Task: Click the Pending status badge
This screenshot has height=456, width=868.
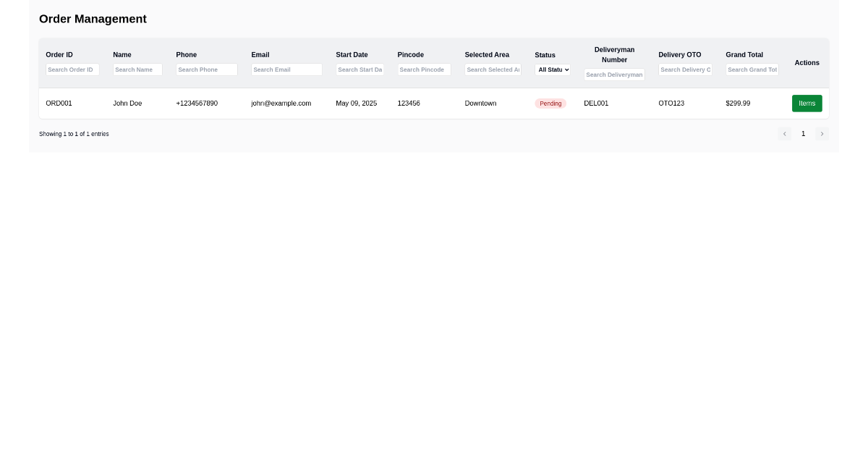Action: [550, 104]
